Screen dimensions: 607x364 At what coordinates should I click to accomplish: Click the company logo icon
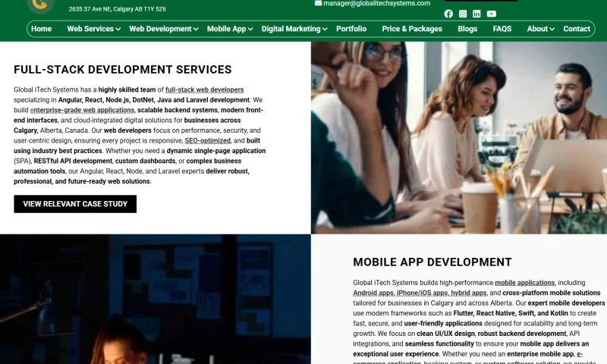tap(41, 5)
